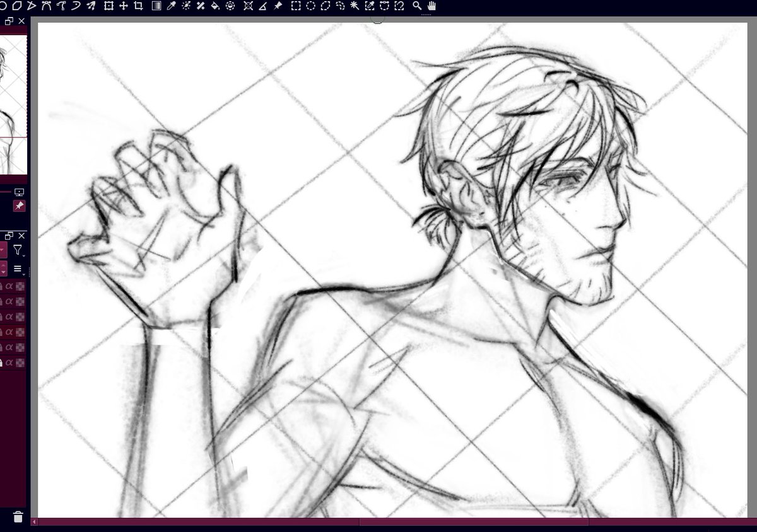Choose the Magnetic selection tool
Viewport: 757px width, 532px height.
click(399, 6)
